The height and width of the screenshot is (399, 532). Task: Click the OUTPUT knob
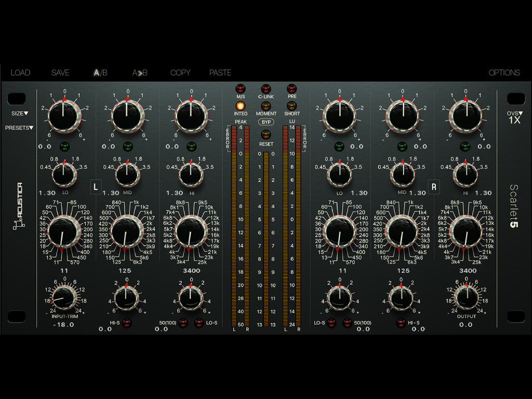[x=466, y=298]
